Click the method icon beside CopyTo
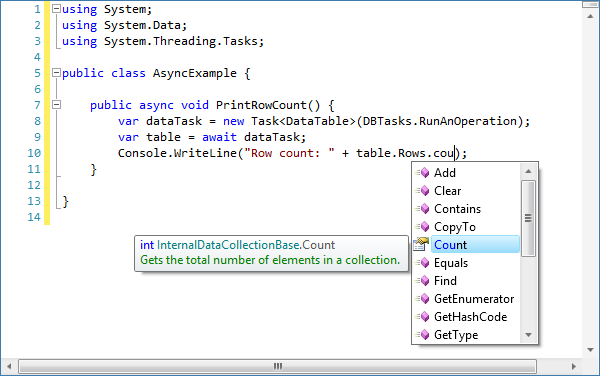 point(422,227)
